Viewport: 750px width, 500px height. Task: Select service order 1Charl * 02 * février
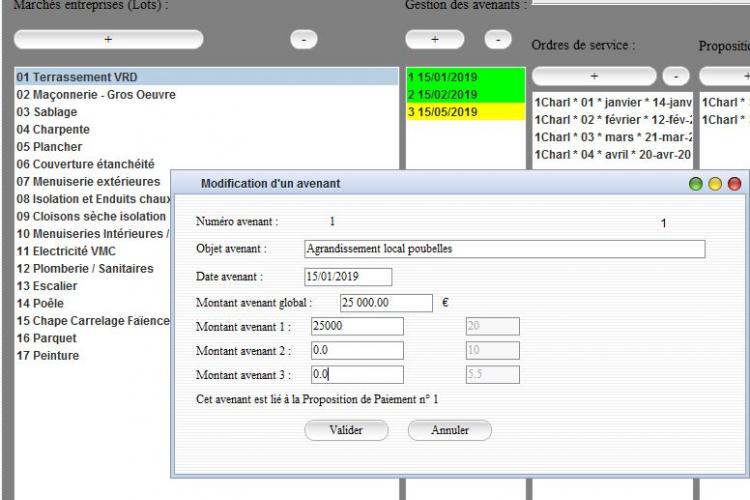click(x=612, y=120)
